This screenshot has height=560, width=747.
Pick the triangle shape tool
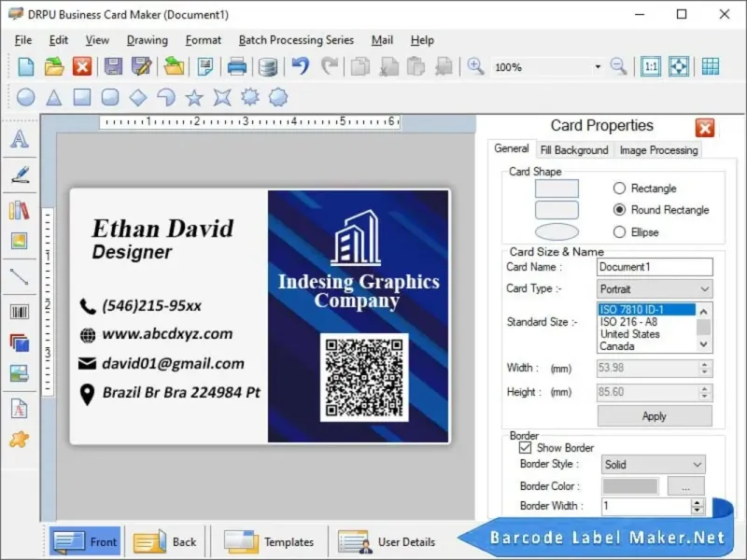coord(54,98)
